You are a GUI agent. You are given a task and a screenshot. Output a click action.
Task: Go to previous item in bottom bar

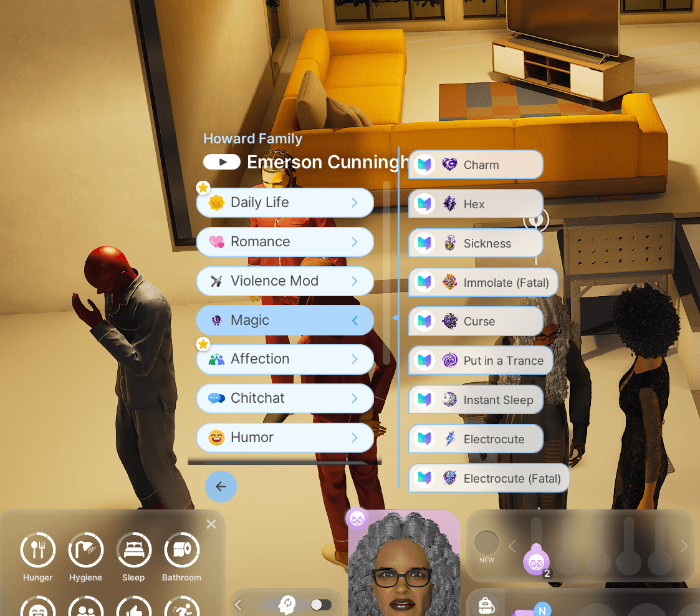238,605
